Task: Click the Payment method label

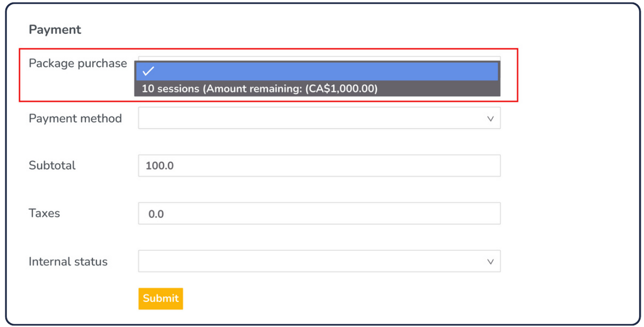Action: point(75,119)
